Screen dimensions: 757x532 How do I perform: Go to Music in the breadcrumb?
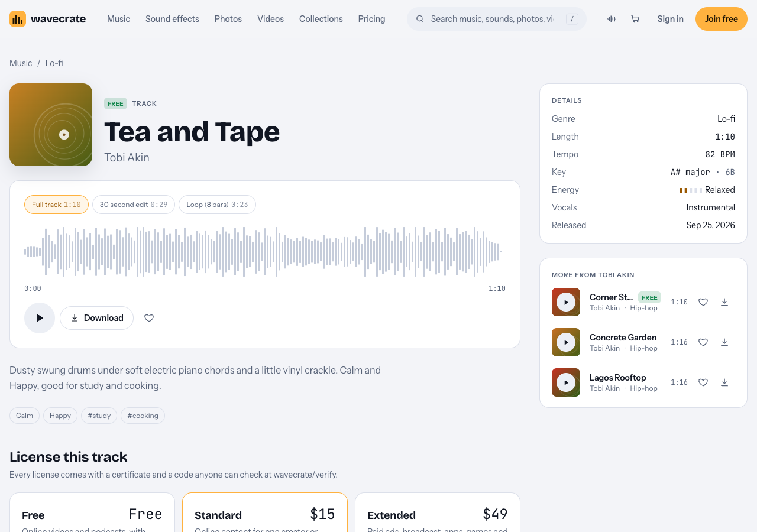(21, 63)
